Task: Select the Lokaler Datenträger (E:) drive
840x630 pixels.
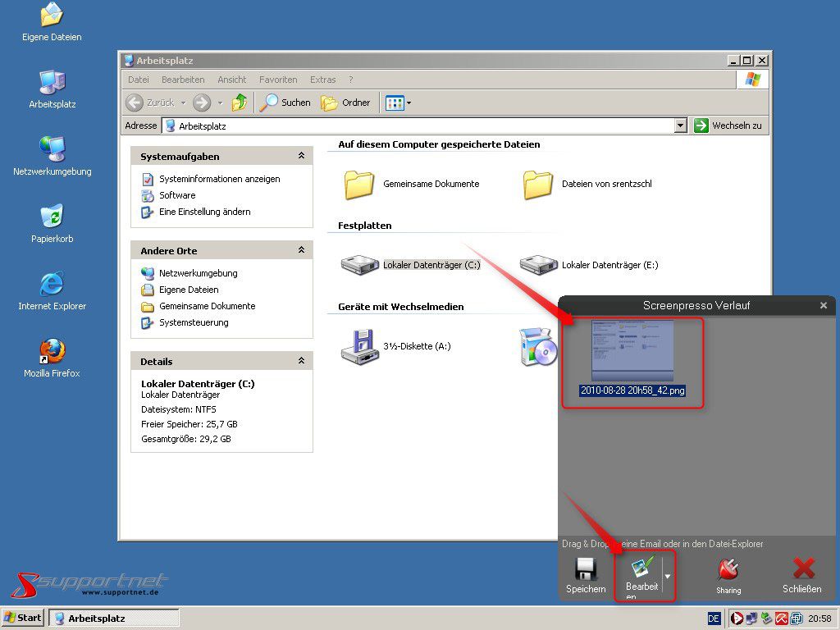Action: coord(537,265)
